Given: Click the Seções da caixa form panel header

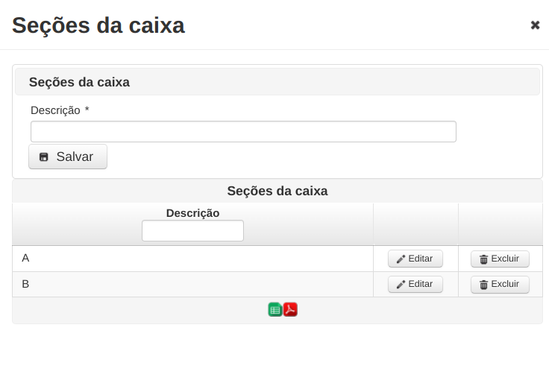Looking at the screenshot, I should [x=277, y=82].
